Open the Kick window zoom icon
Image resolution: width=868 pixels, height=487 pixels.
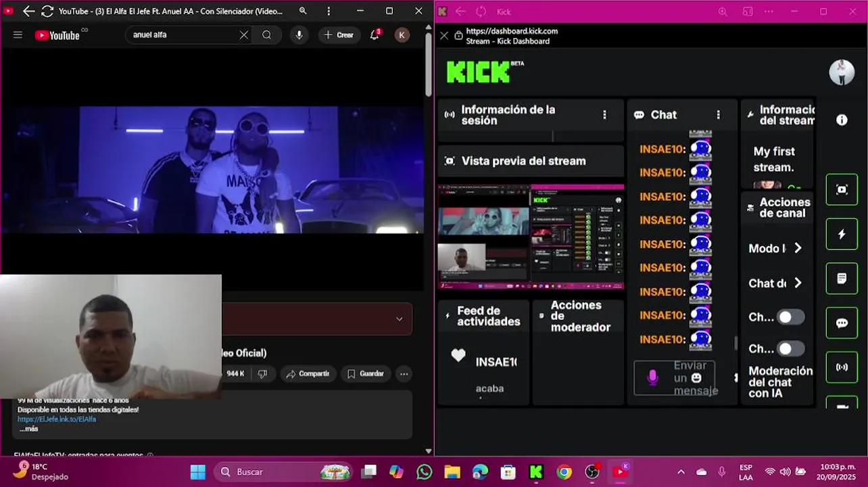pyautogui.click(x=723, y=11)
